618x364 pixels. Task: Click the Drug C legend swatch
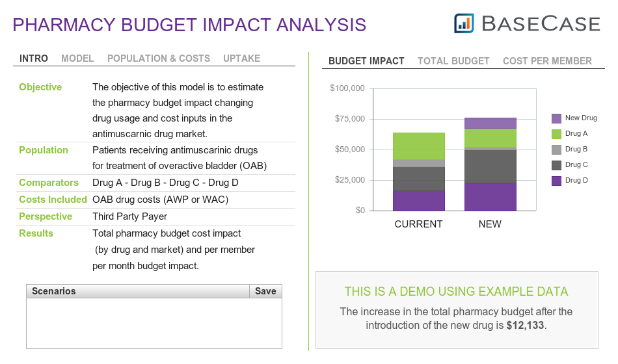(556, 165)
